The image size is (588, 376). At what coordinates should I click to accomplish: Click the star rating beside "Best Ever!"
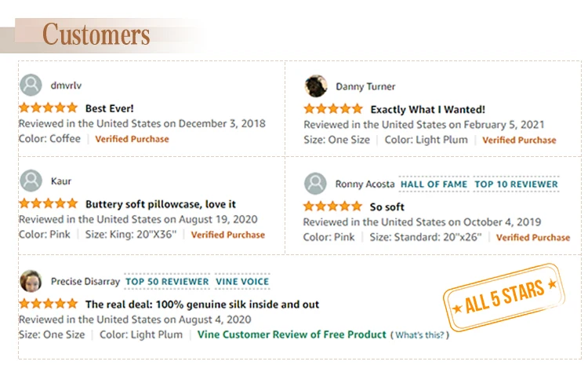click(49, 108)
